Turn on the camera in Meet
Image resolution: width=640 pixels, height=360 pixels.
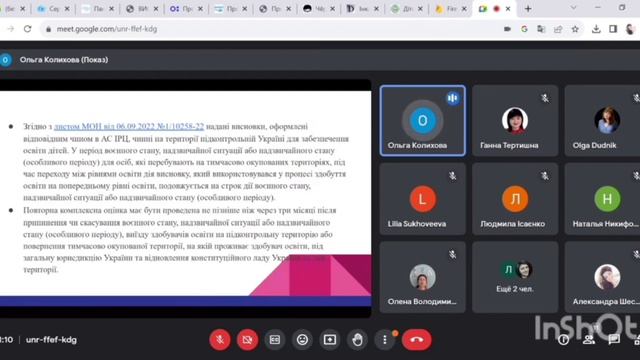pos(247,340)
